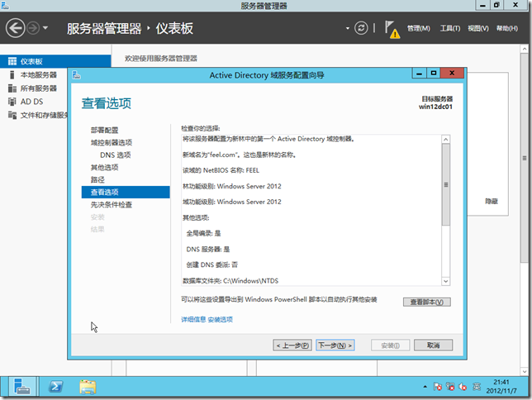Click the wizard title bar icon
532x400 pixels.
click(76, 74)
